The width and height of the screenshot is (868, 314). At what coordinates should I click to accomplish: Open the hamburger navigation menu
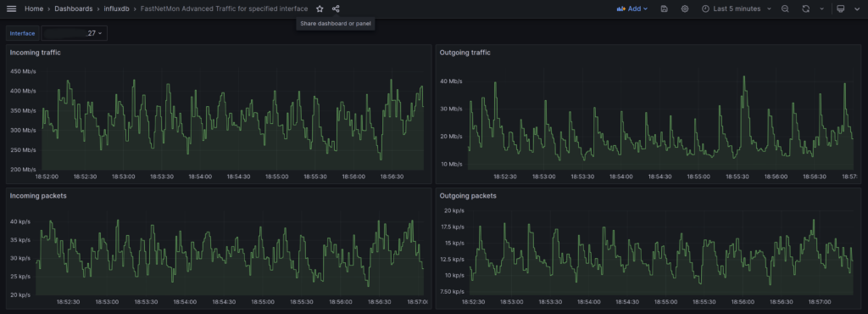[11, 8]
